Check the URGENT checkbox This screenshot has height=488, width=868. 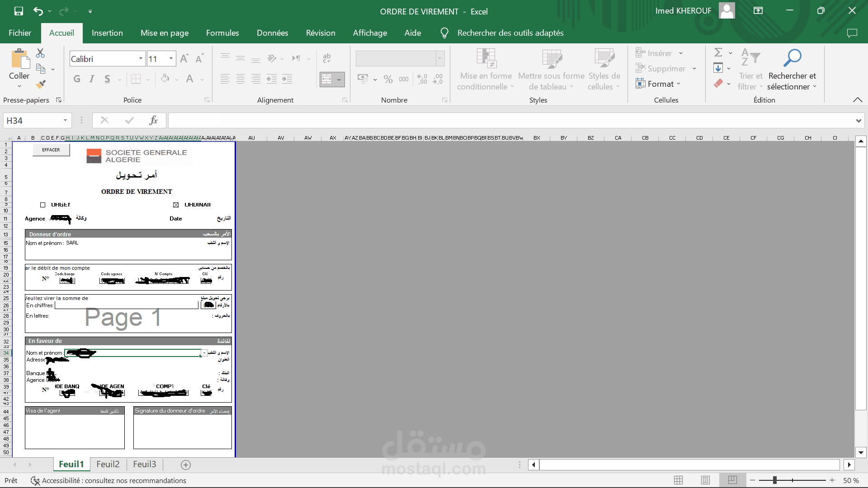43,205
